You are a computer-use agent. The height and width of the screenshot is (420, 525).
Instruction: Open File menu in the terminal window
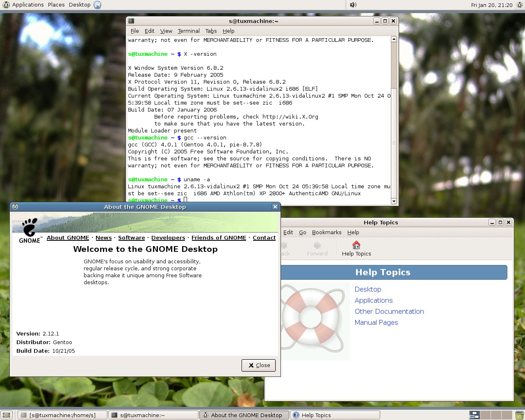click(135, 31)
